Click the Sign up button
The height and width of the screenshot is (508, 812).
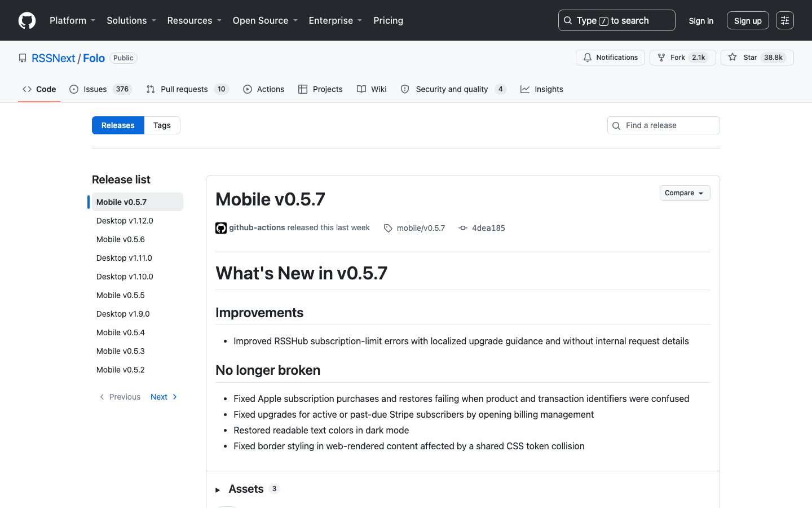748,20
